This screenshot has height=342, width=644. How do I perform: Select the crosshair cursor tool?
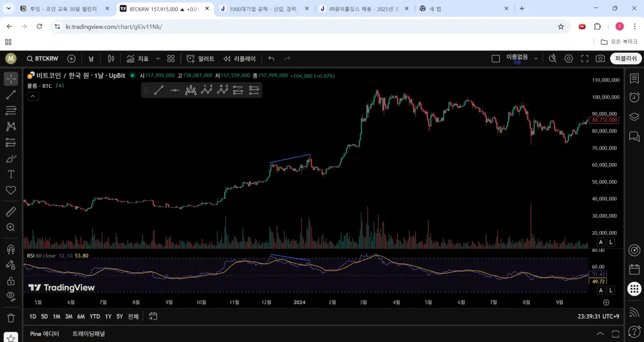(x=11, y=79)
